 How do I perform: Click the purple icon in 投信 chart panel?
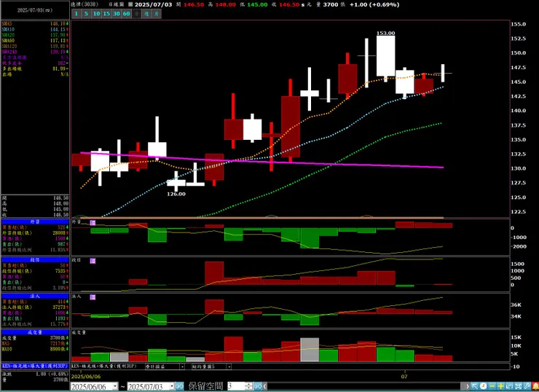point(93,261)
